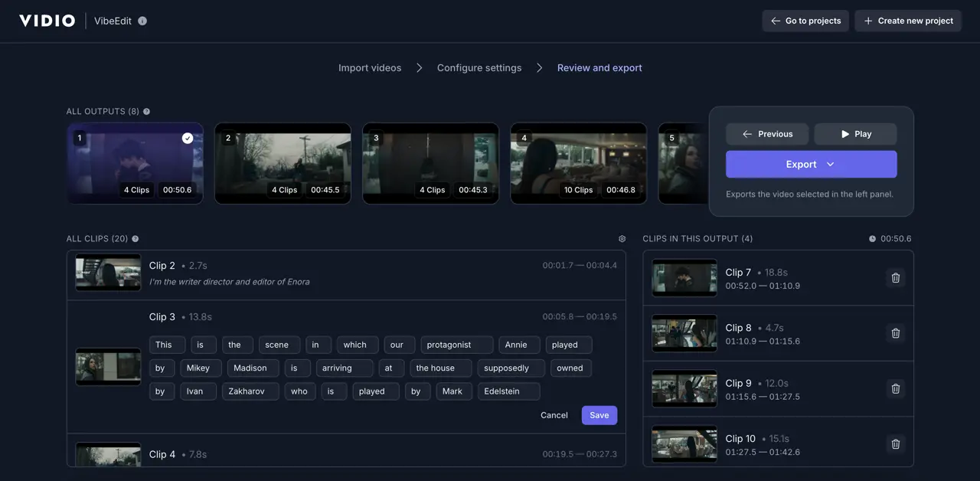Image resolution: width=980 pixels, height=481 pixels.
Task: Click the VIDIO logo
Action: [47, 21]
